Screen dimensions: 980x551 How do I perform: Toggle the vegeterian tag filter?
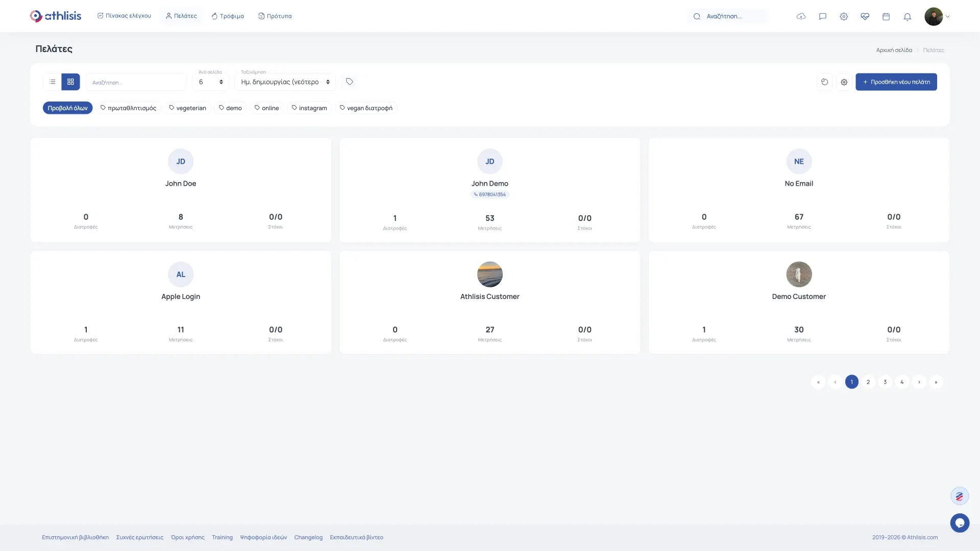pyautogui.click(x=187, y=108)
